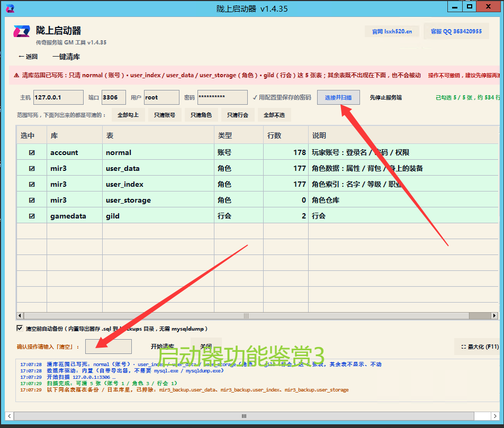The width and height of the screenshot is (504, 428).
Task: Click the ←返回 back button
Action: 28,57
